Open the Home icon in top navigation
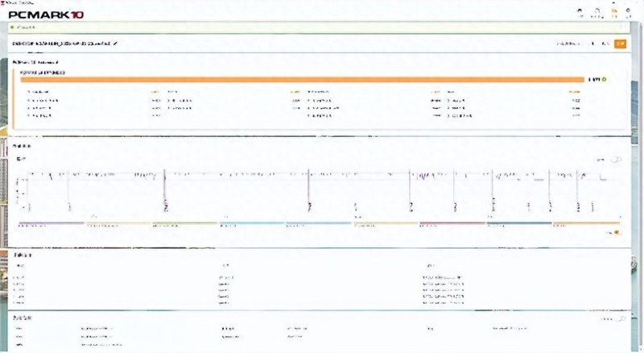The width and height of the screenshot is (644, 353). 580,11
